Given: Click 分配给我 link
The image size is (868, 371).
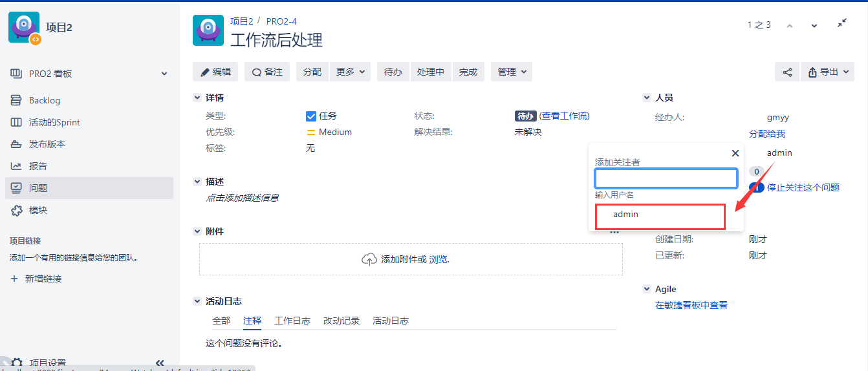Looking at the screenshot, I should (x=767, y=134).
